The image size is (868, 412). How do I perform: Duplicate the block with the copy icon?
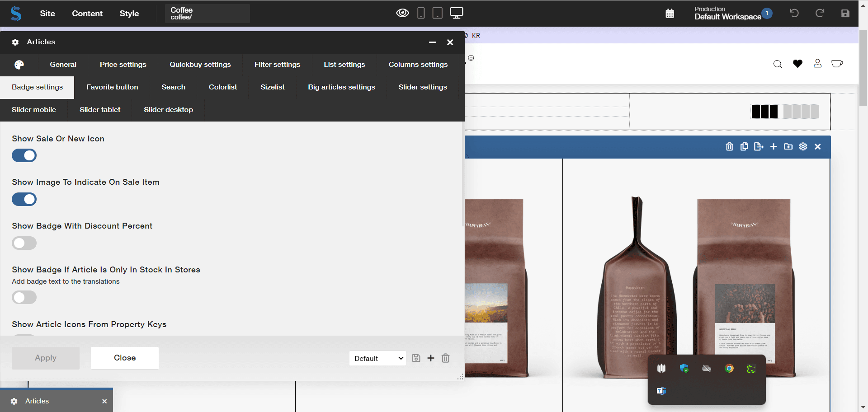pos(744,146)
